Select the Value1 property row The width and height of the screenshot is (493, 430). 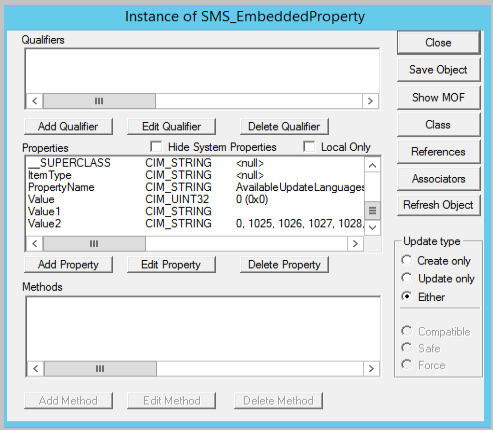pyautogui.click(x=196, y=211)
